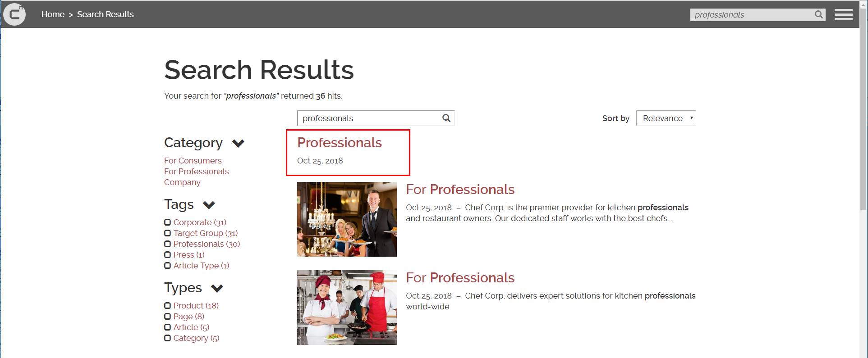Viewport: 868px width, 358px height.
Task: Check the Article Type (1) tag checkbox
Action: [167, 266]
